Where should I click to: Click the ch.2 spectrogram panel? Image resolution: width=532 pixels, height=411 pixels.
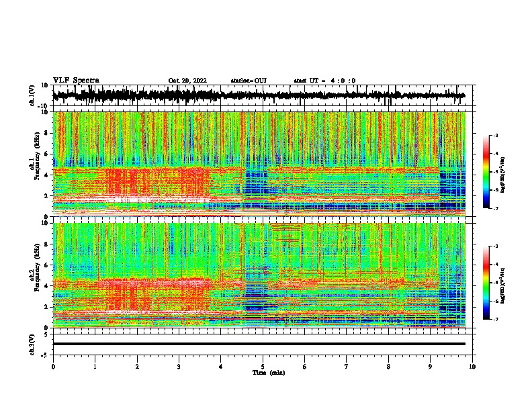259,275
